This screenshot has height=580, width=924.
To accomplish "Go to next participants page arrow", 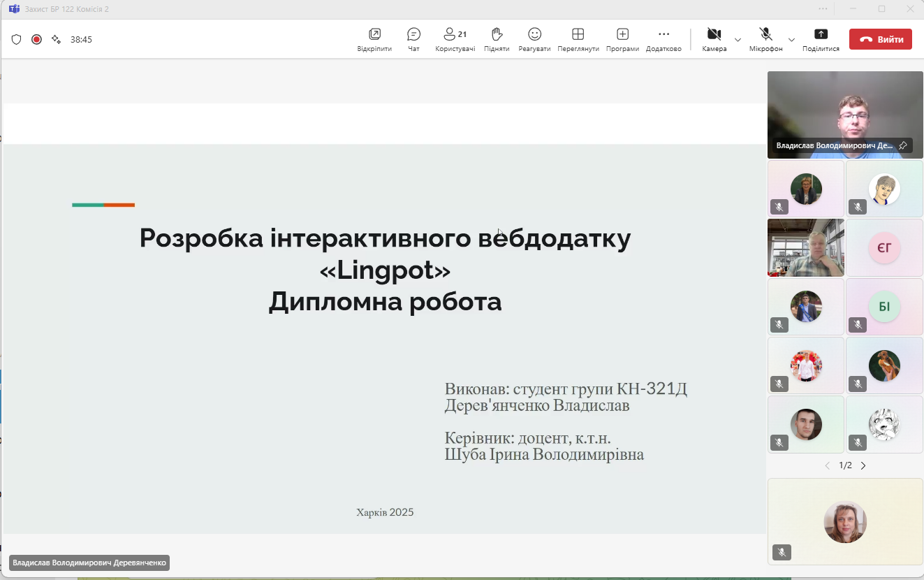I will coord(863,465).
